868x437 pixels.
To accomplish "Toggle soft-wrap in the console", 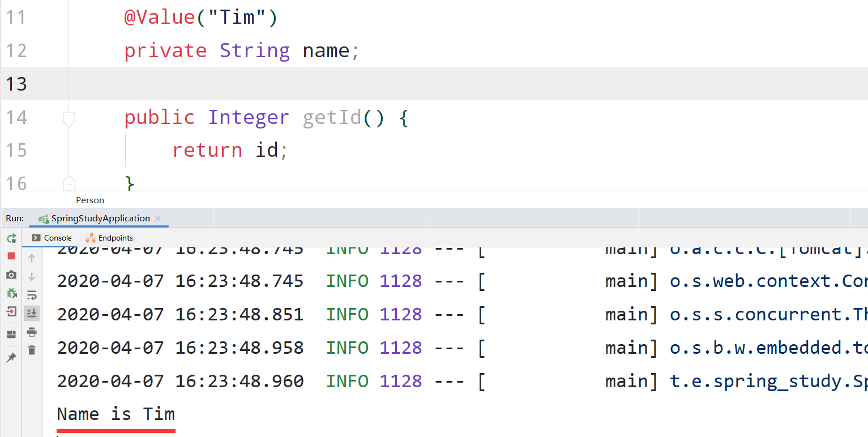I will [32, 295].
